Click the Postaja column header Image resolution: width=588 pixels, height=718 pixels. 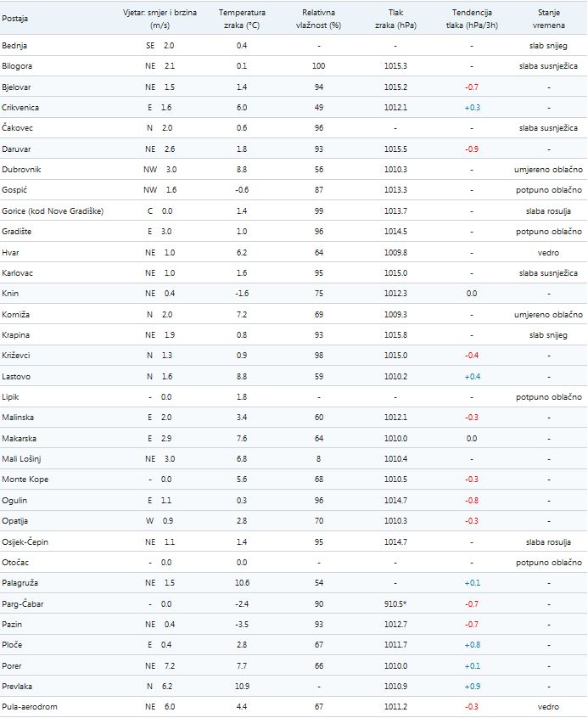[15, 19]
